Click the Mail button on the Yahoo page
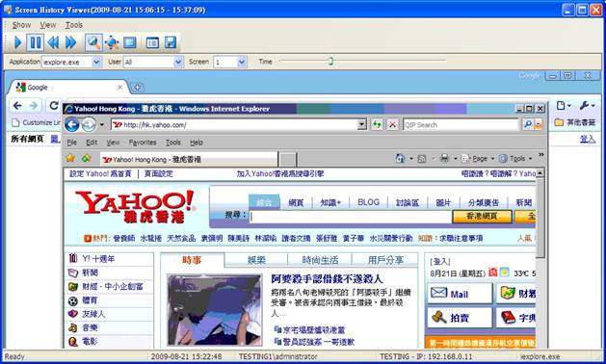606x364 pixels. [460, 294]
